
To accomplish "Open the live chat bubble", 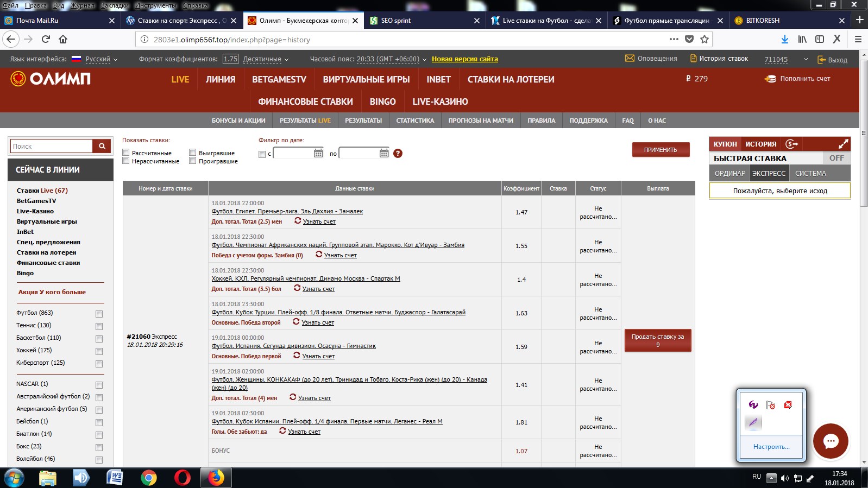I will (x=831, y=441).
